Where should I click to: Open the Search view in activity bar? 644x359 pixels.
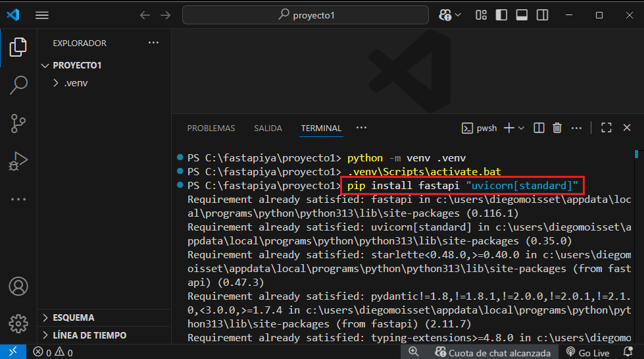click(x=18, y=85)
